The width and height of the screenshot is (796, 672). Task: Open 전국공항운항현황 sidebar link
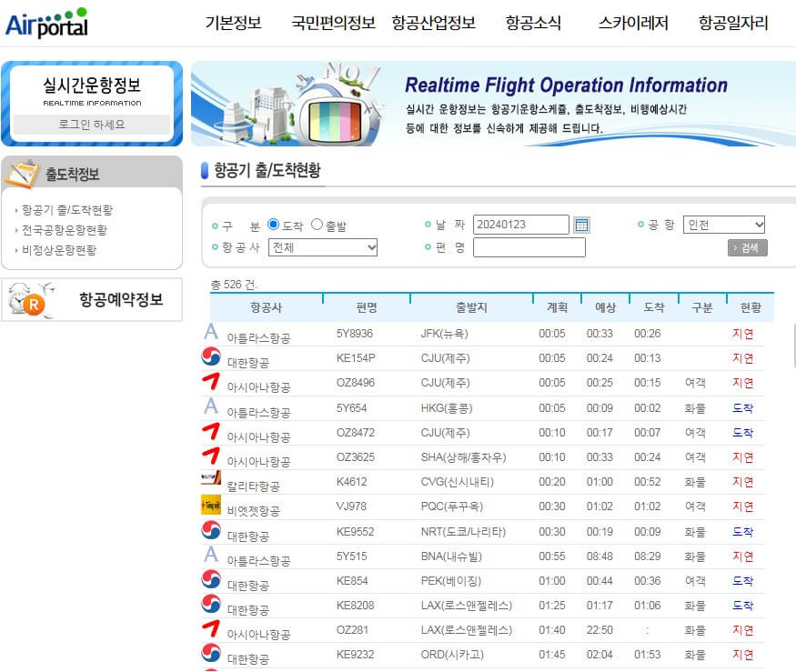(x=65, y=230)
